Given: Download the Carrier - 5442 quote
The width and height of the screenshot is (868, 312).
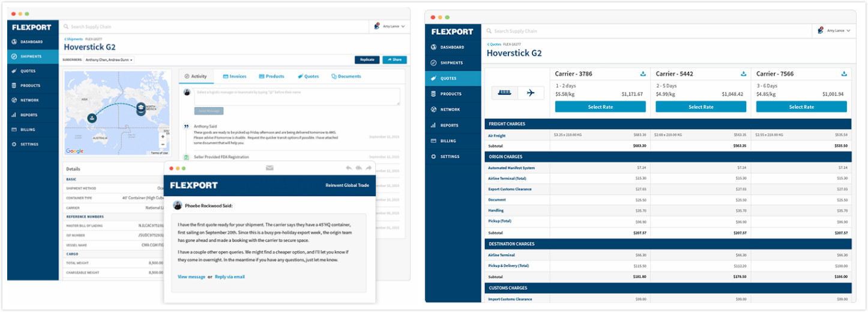Looking at the screenshot, I should coord(744,74).
